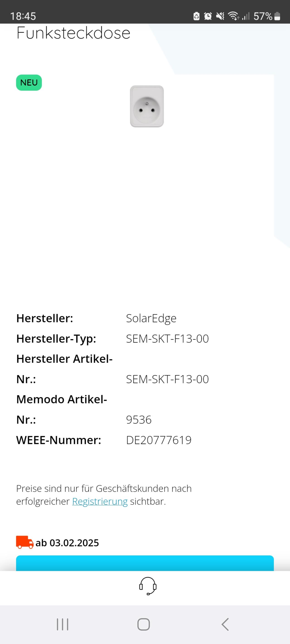Tap the orange delivery truck icon
The width and height of the screenshot is (290, 644).
coord(25,542)
